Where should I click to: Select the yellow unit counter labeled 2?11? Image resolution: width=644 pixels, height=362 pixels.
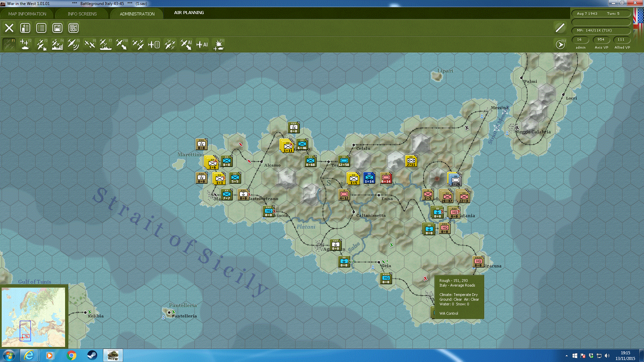click(x=411, y=161)
